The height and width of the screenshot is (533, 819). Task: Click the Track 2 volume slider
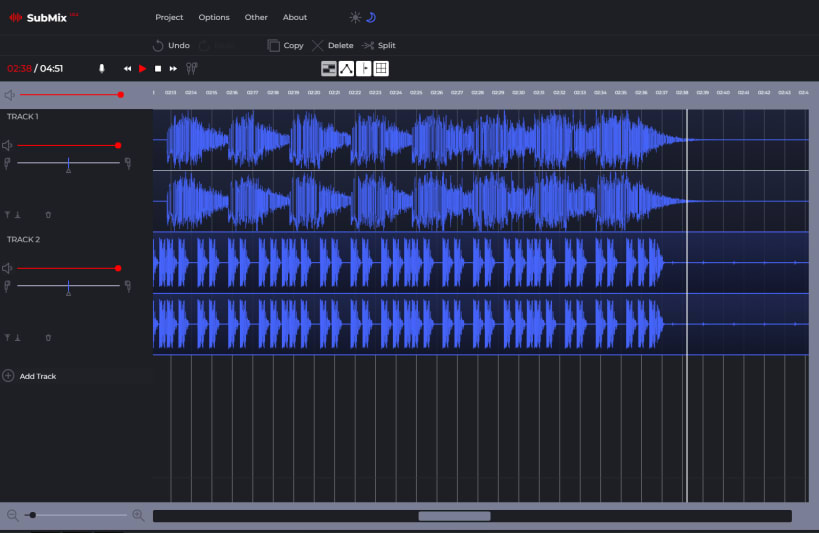coord(68,268)
